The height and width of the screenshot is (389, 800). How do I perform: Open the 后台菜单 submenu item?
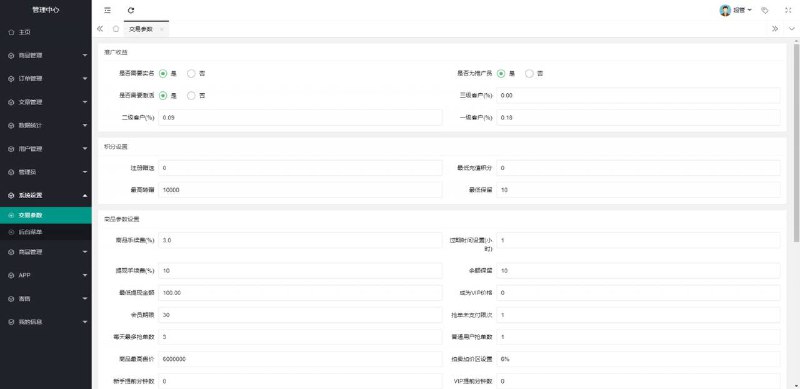tap(46, 232)
